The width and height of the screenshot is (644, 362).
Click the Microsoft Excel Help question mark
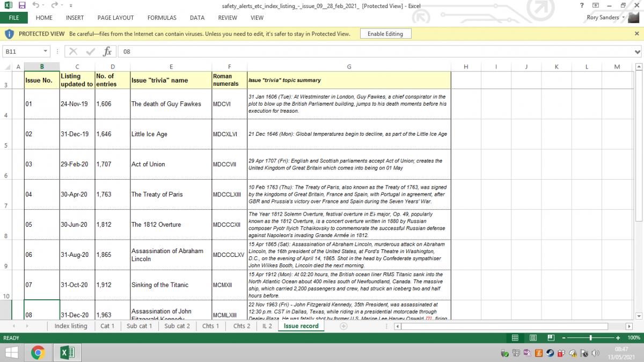click(x=582, y=5)
